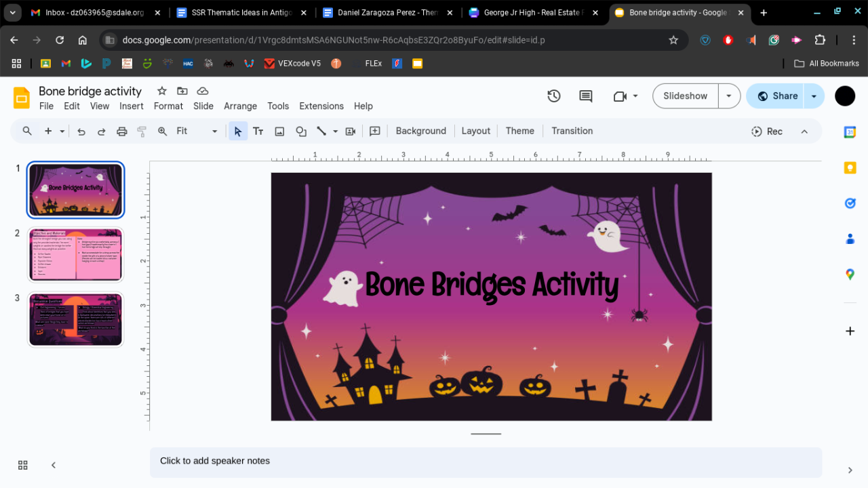This screenshot has width=868, height=488.
Task: Hide the slide filmstrip panel
Action: (x=54, y=465)
